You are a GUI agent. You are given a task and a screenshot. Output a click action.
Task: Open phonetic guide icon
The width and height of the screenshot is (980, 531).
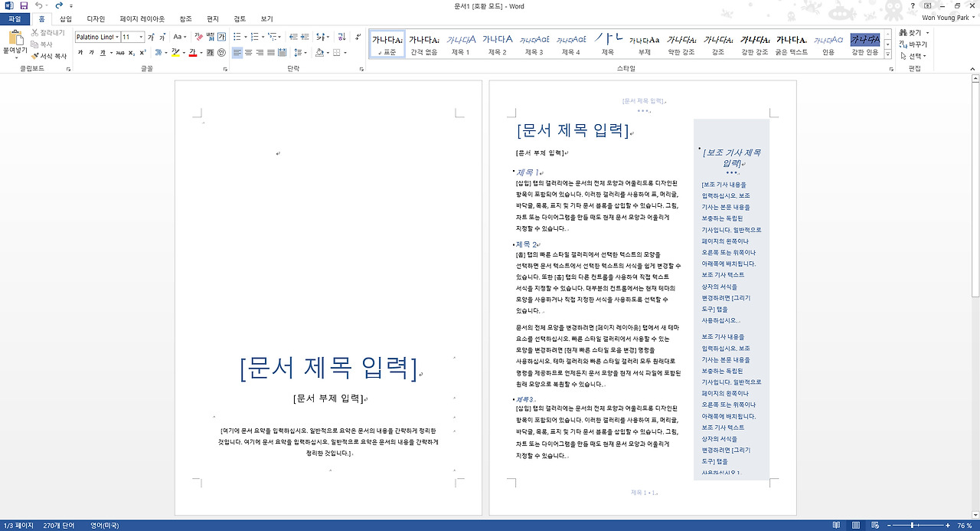pos(211,37)
